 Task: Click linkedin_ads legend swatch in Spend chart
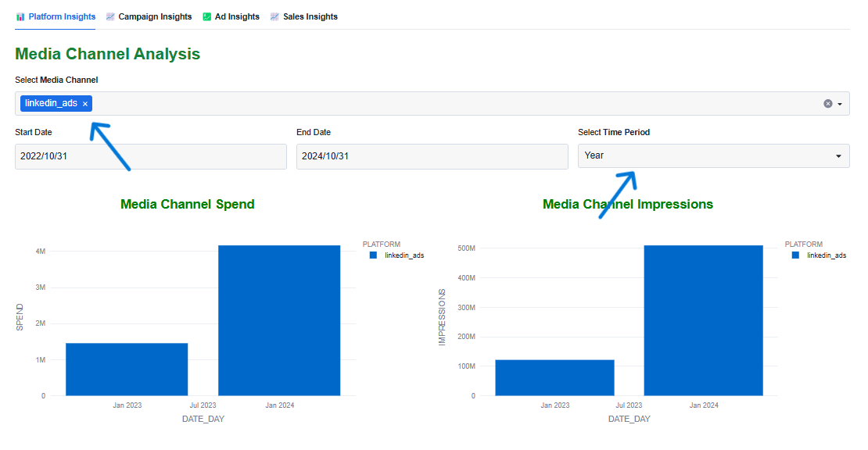(x=374, y=255)
